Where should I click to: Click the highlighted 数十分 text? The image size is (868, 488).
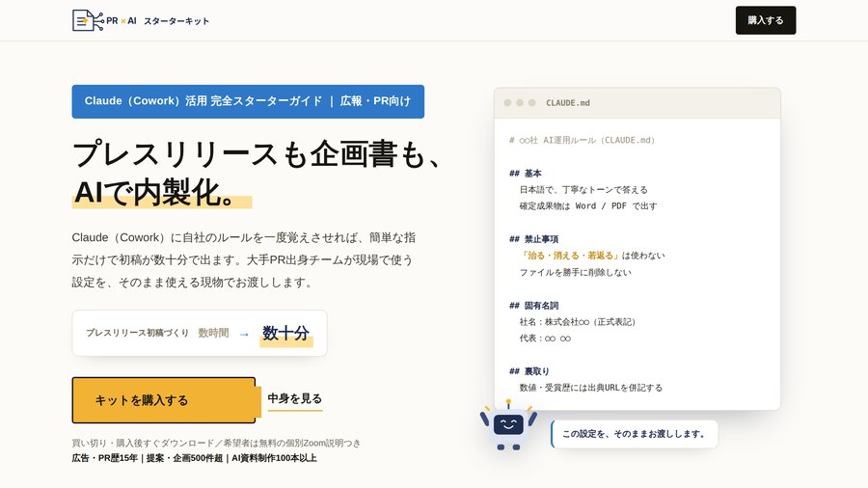click(285, 333)
